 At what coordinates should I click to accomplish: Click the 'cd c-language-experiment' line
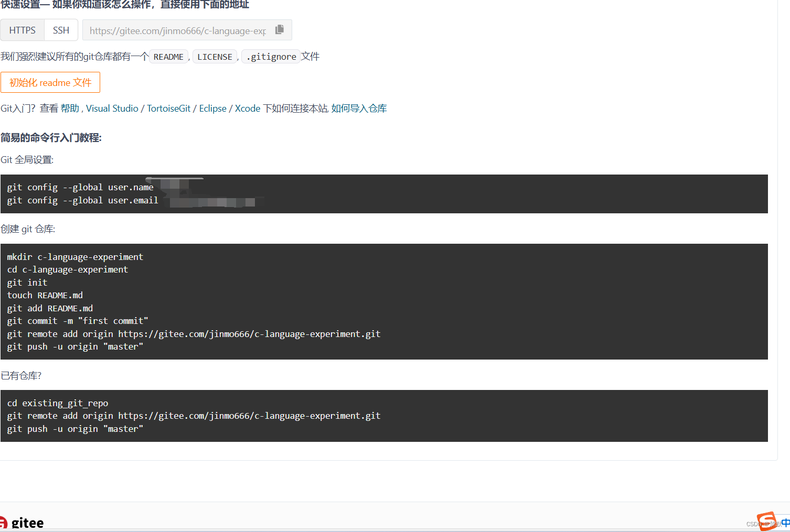(x=68, y=269)
